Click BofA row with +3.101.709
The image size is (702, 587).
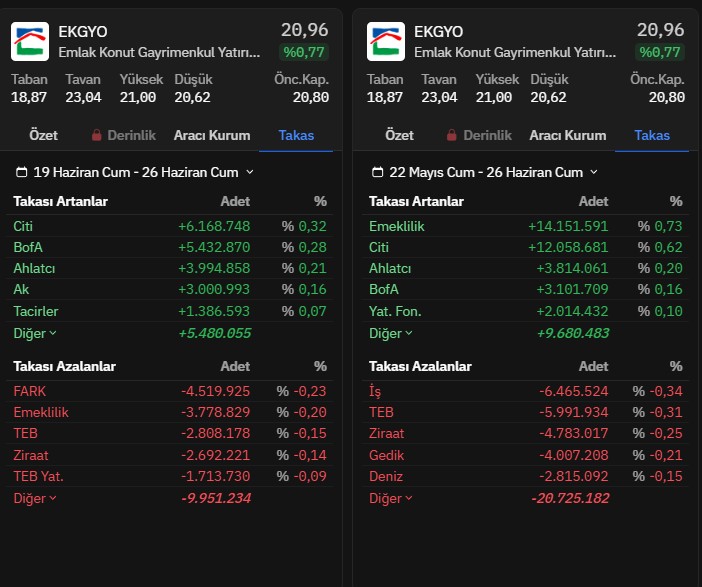(526, 289)
